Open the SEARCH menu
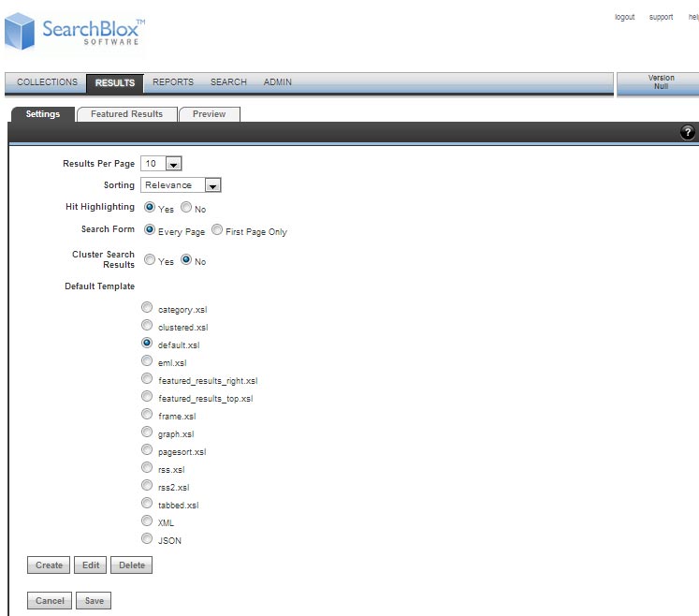Screen dimensions: 699x616 point(228,82)
